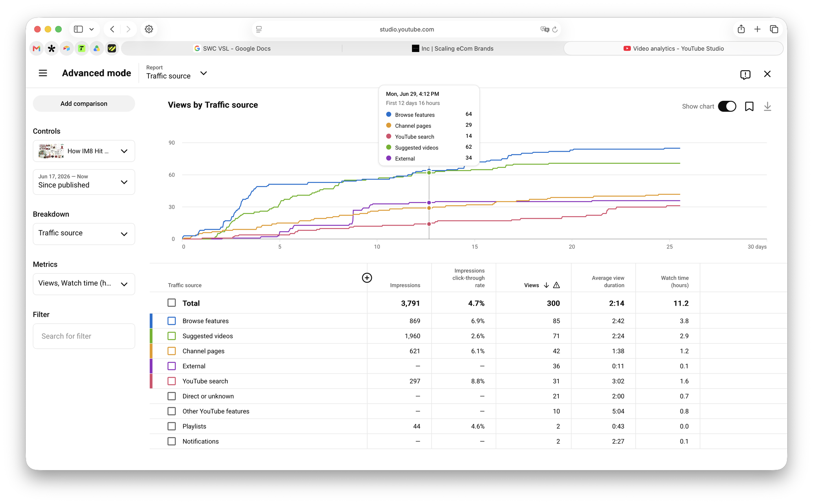The width and height of the screenshot is (813, 504).
Task: Close Advanced mode with the X icon
Action: tap(767, 74)
